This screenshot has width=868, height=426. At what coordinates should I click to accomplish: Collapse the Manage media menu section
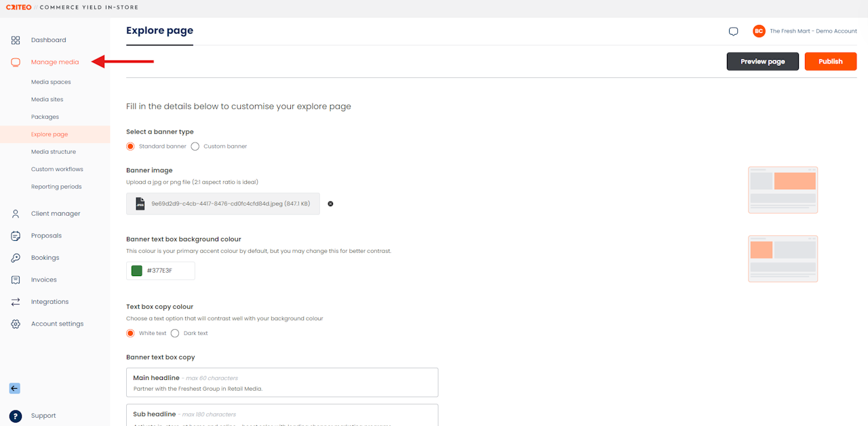tap(54, 62)
